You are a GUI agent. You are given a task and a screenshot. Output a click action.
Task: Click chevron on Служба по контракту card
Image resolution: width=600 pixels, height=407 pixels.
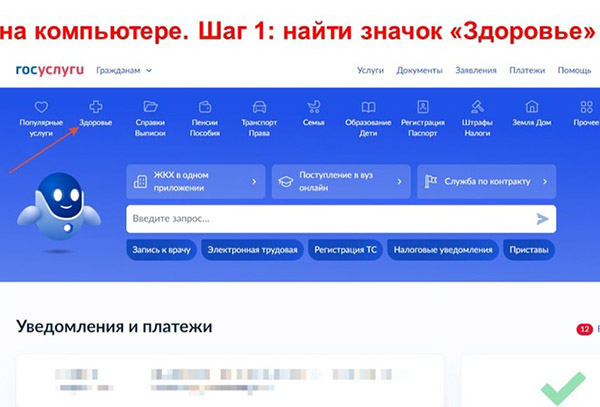click(545, 182)
